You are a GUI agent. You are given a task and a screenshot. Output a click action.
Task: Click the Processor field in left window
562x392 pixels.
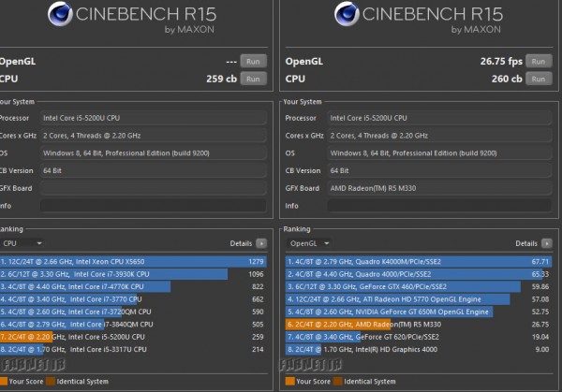[x=154, y=118]
